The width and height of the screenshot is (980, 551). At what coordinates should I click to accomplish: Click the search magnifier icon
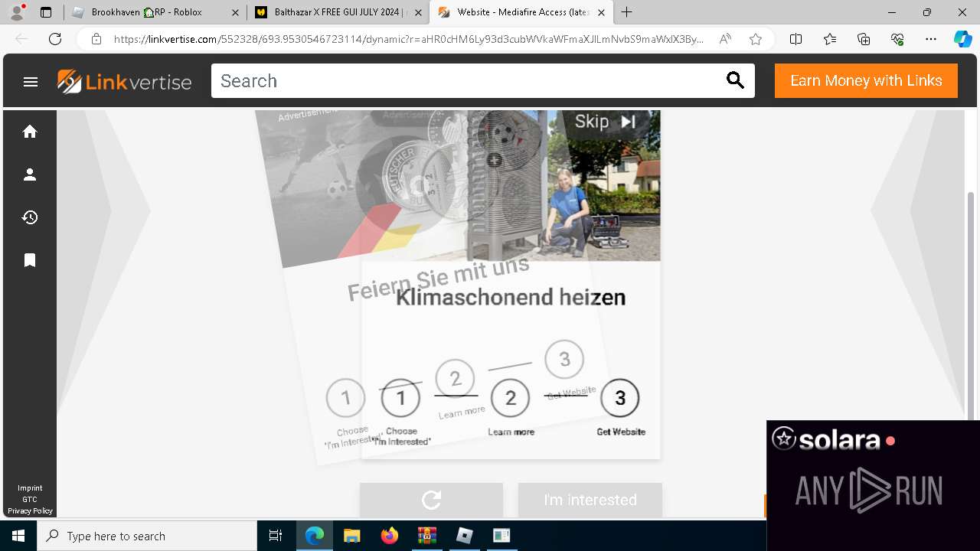[735, 80]
